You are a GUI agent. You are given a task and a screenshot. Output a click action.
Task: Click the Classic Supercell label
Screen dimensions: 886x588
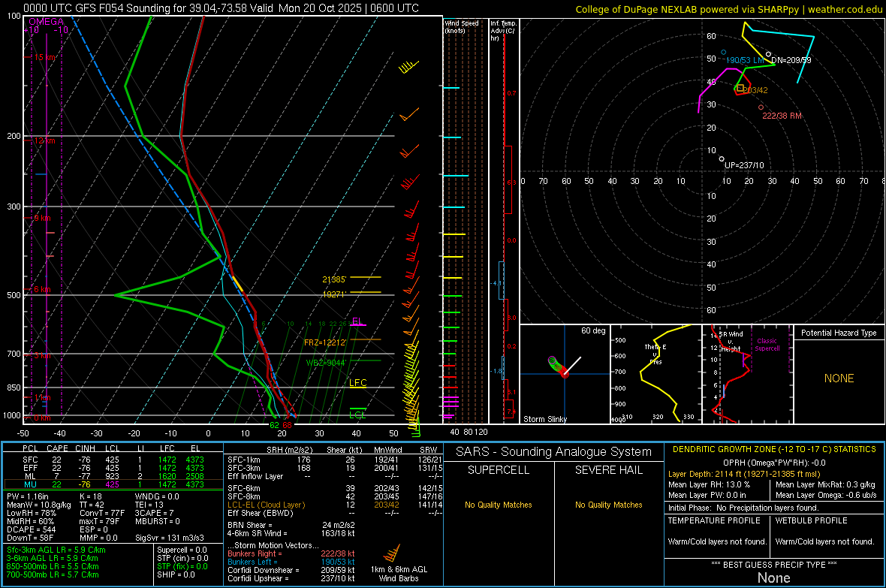(x=767, y=345)
